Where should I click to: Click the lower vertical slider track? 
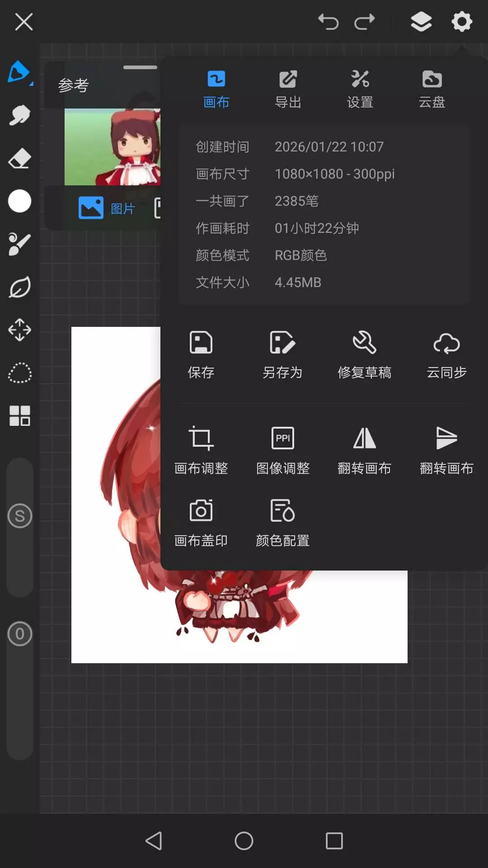coord(20,692)
